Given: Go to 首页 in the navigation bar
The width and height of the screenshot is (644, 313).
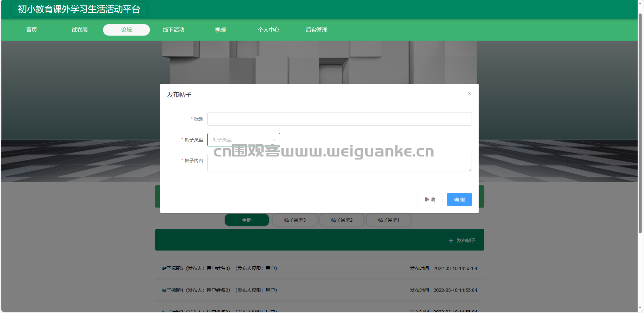Looking at the screenshot, I should [x=32, y=30].
